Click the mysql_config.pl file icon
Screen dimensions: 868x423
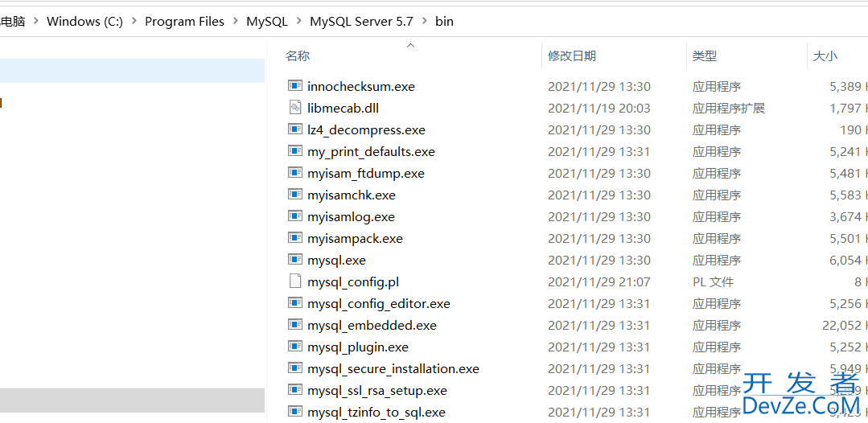point(295,281)
